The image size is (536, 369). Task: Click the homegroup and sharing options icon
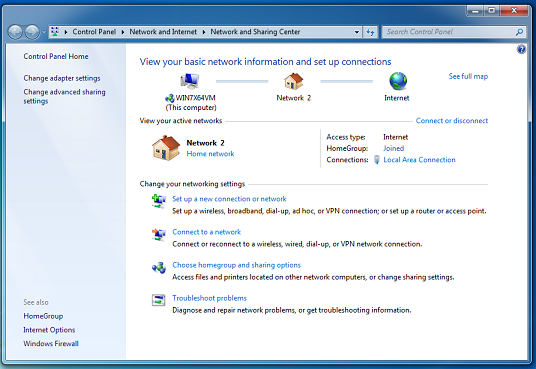[159, 267]
